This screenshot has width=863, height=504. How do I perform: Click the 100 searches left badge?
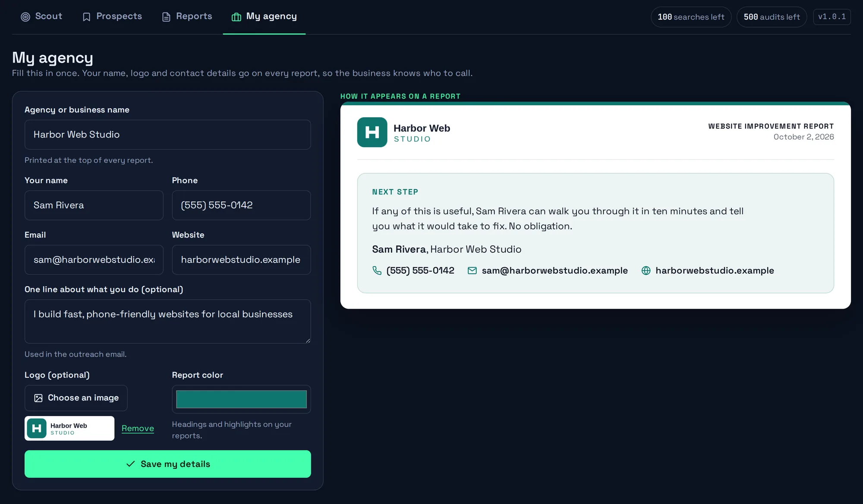click(691, 17)
